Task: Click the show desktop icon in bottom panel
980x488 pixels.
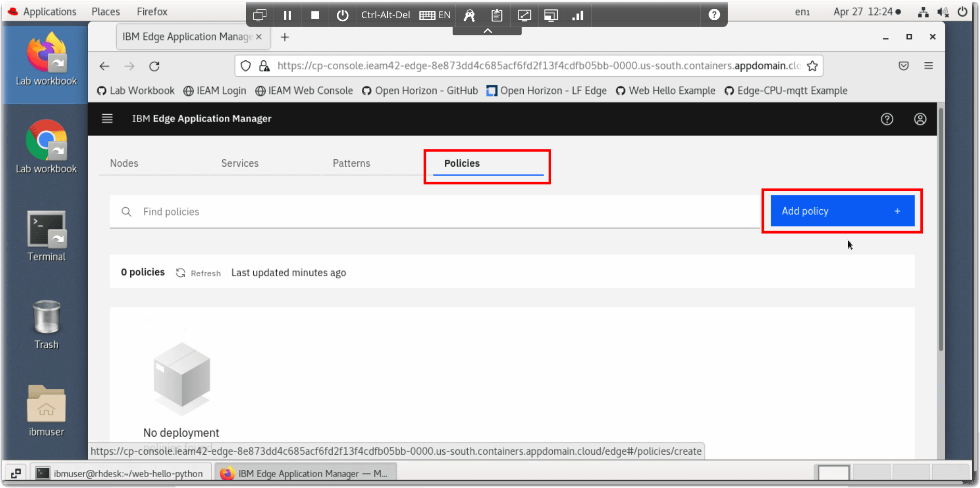Action: pos(16,473)
